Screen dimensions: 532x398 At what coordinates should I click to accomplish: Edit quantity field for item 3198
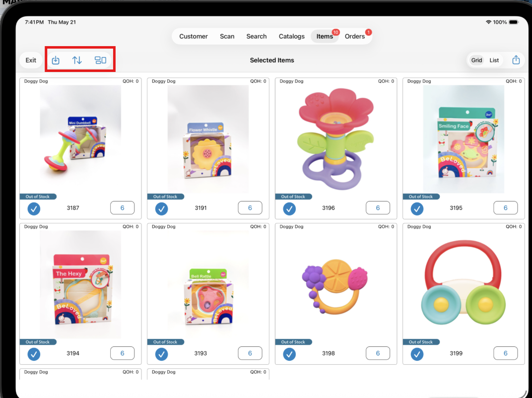378,353
